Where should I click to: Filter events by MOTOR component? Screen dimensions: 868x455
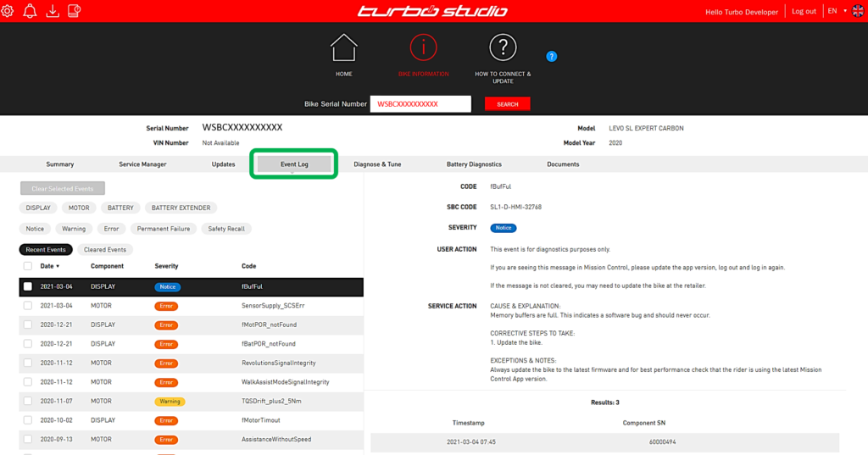[79, 208]
